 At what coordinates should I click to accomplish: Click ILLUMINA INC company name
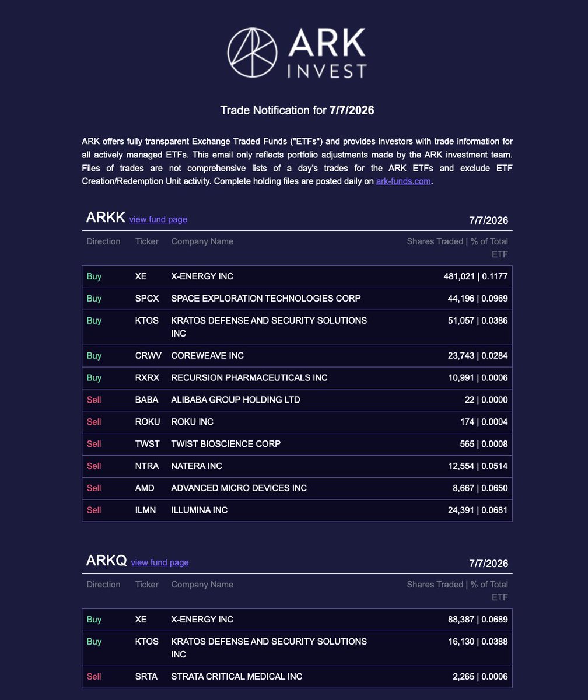pyautogui.click(x=199, y=511)
